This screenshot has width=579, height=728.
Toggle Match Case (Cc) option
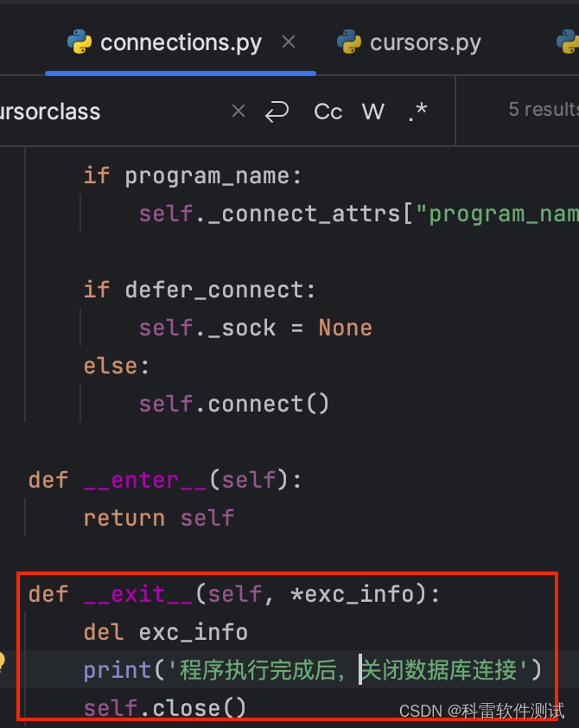pyautogui.click(x=328, y=112)
